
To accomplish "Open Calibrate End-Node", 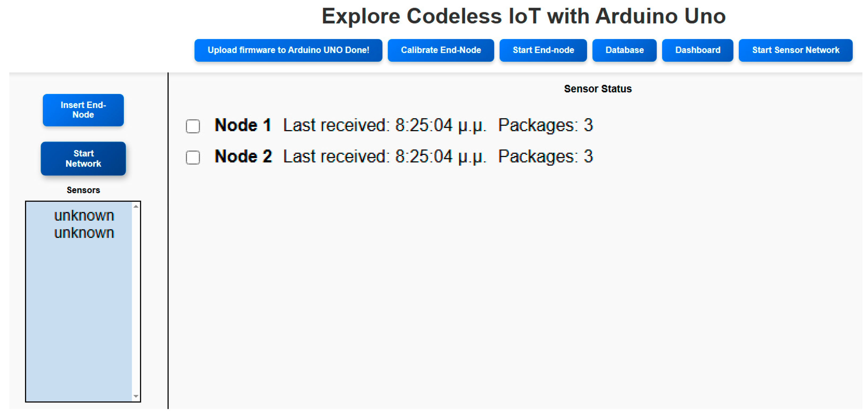I will click(441, 50).
